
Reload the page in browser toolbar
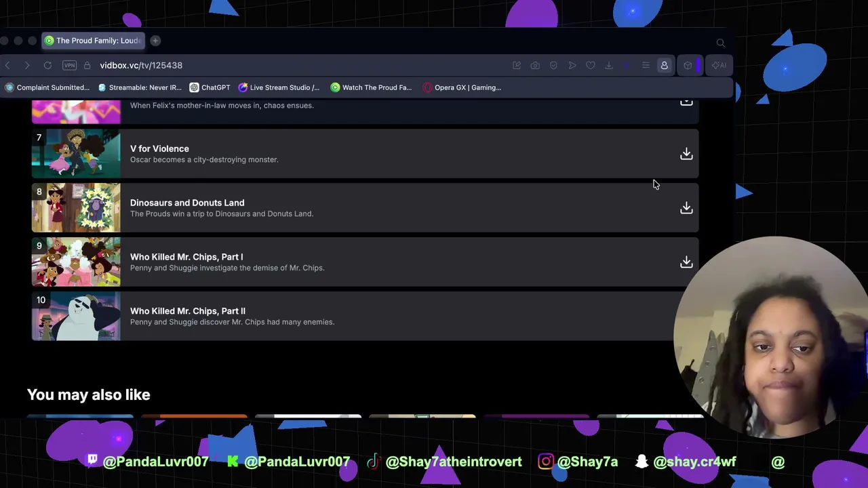coord(47,65)
